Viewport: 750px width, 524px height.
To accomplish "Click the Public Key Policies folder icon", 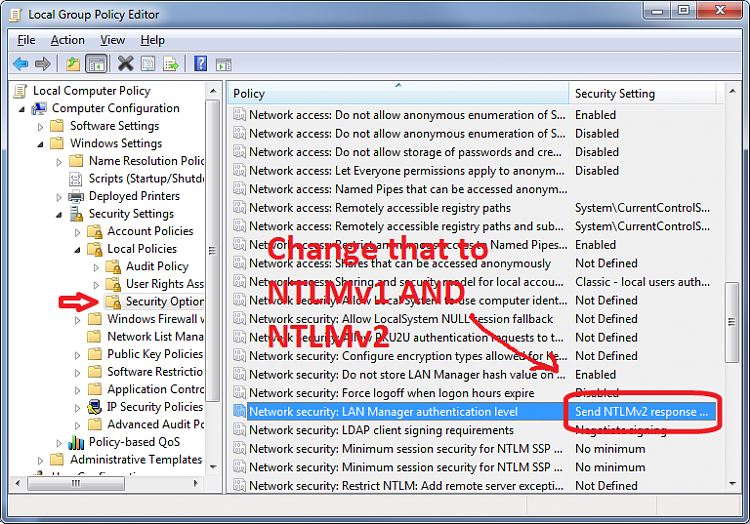I will coord(95,354).
